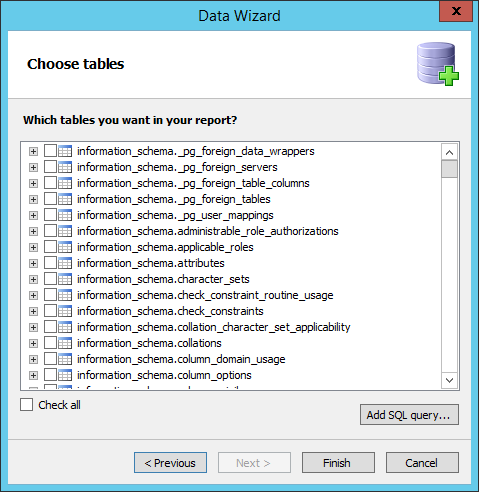Expand the administrable_role_authorizations node

(x=33, y=232)
